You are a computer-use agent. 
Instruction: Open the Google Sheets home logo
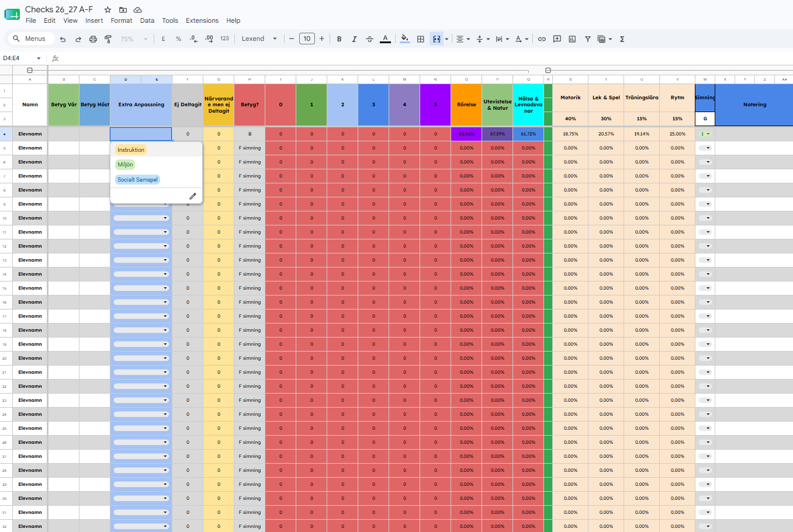point(12,15)
